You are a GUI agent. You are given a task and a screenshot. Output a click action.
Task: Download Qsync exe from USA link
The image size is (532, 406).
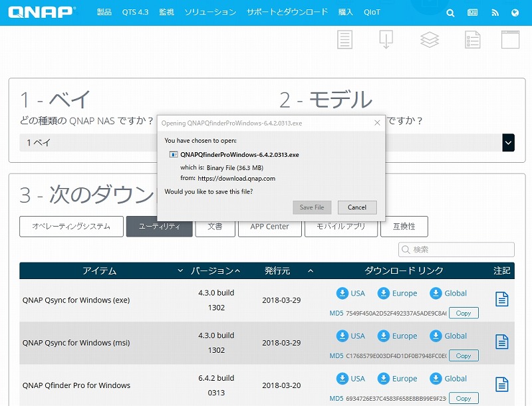coord(350,293)
